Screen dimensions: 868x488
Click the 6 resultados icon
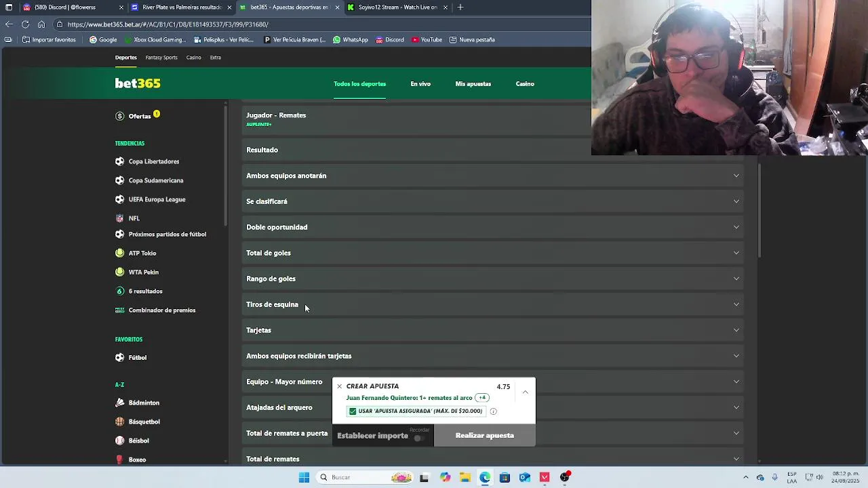tap(120, 291)
